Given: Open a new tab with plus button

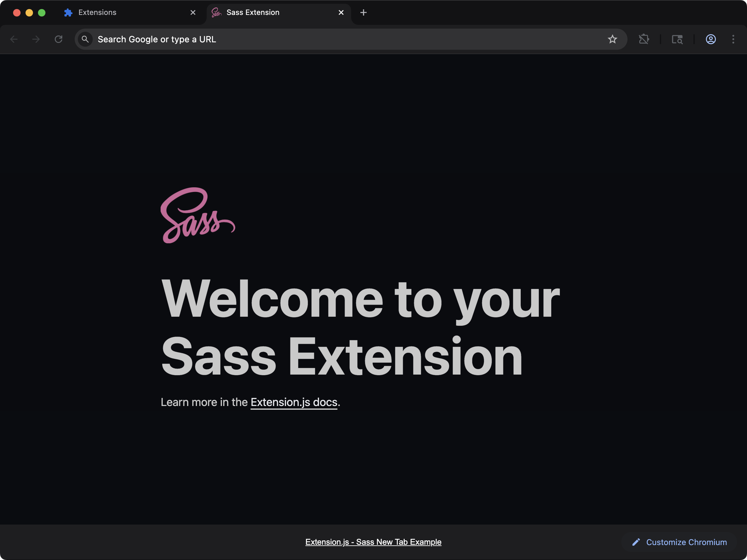Looking at the screenshot, I should (363, 12).
